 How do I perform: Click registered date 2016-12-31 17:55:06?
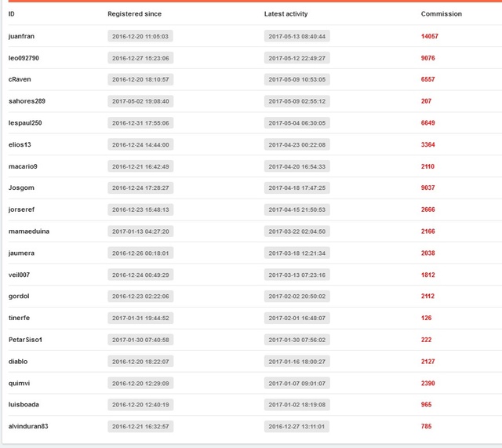[x=140, y=123]
